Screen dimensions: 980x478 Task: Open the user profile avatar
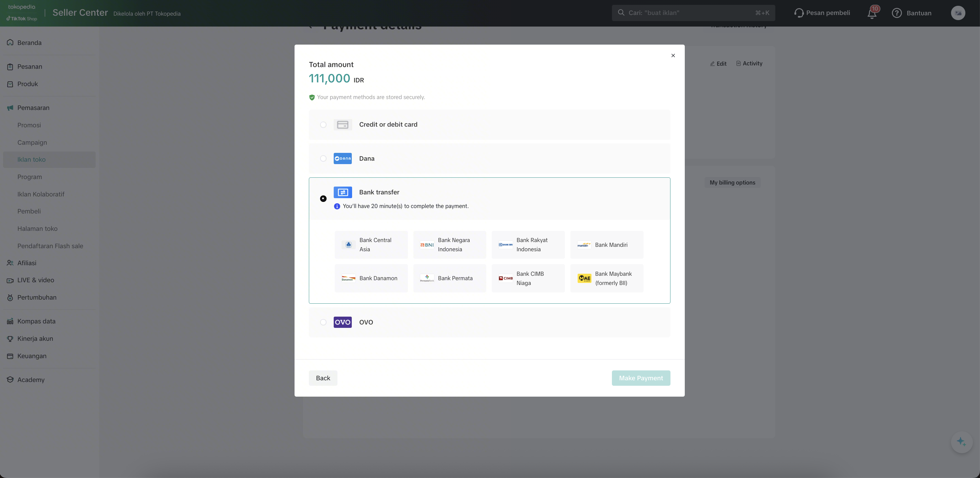click(958, 13)
